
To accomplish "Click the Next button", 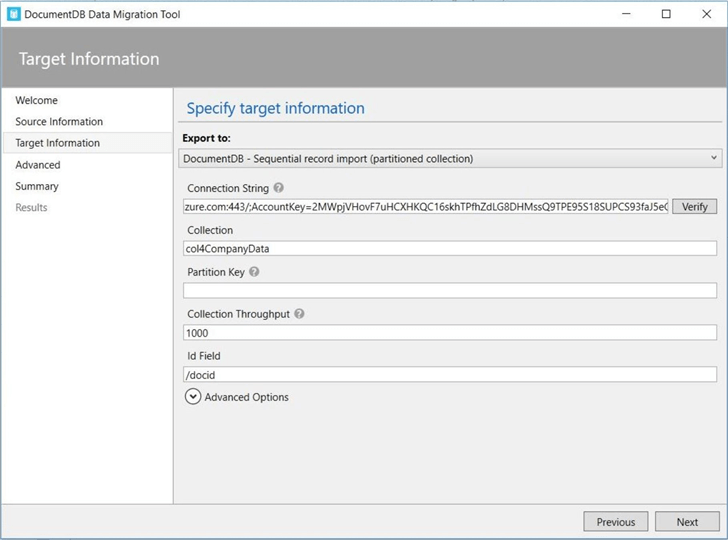I will click(x=687, y=522).
